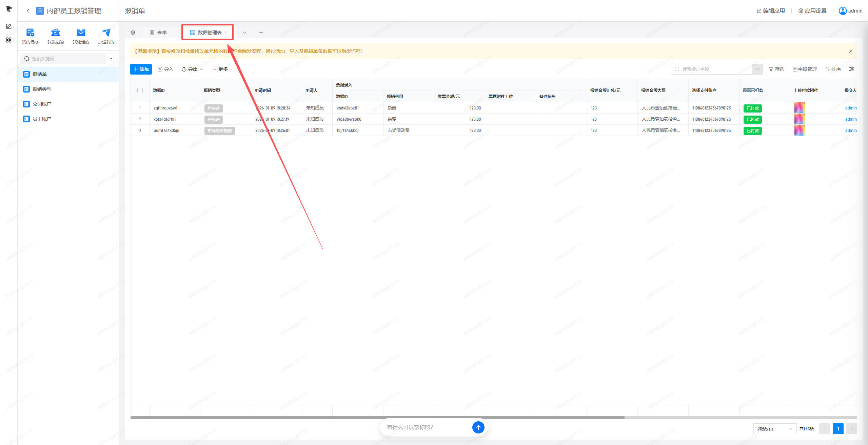Image resolution: width=868 pixels, height=445 pixels.
Task: Click the horizontal table scrollbar
Action: [x=377, y=418]
